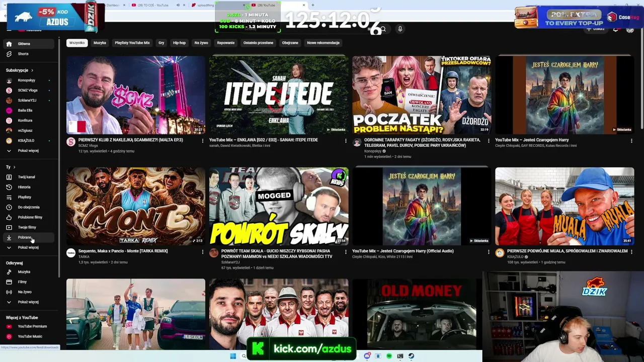The width and height of the screenshot is (644, 362).
Task: Open the Konopskyy avatar beside OGROMNE TARAPATY FAGATY title
Action: point(357,142)
